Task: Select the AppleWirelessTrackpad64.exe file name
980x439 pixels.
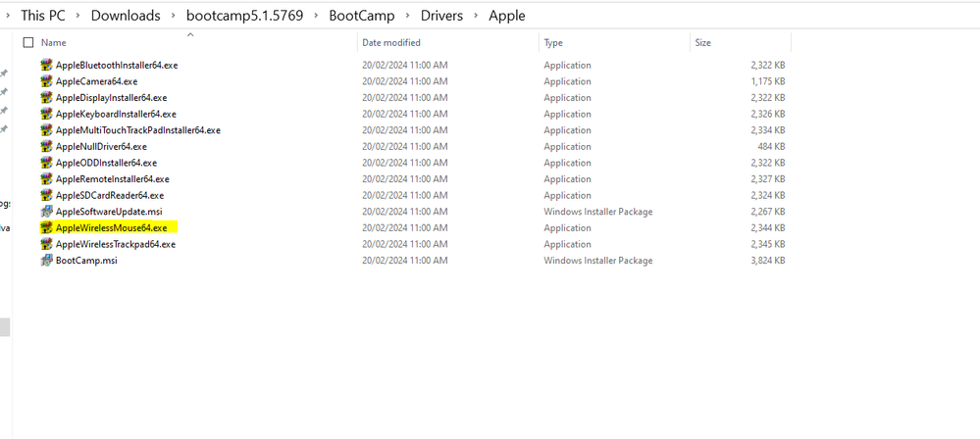Action: (116, 244)
